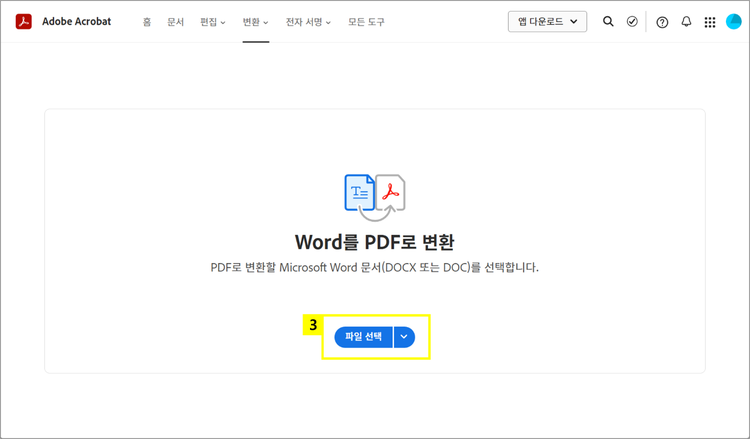Open the user profile avatar
The width and height of the screenshot is (750, 439).
pyautogui.click(x=733, y=22)
